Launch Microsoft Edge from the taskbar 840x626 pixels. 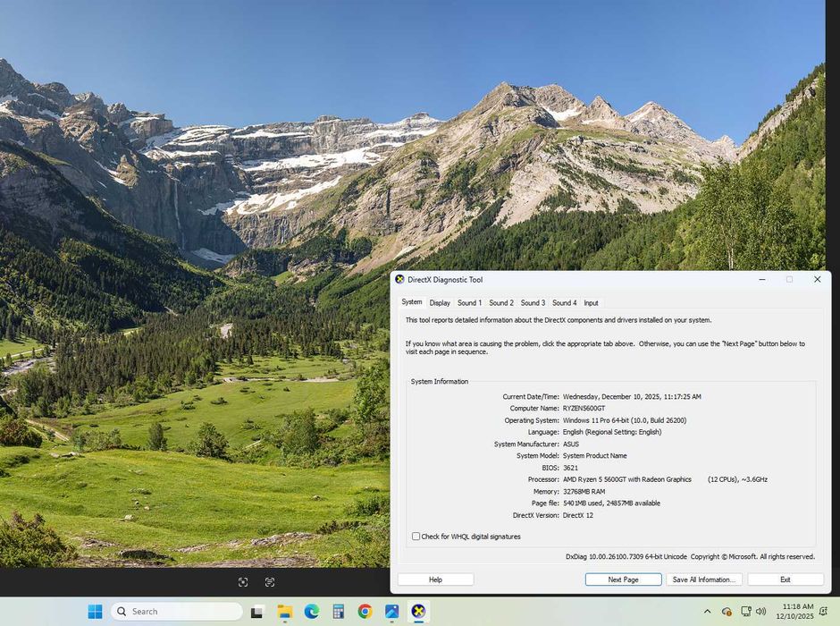pos(311,612)
